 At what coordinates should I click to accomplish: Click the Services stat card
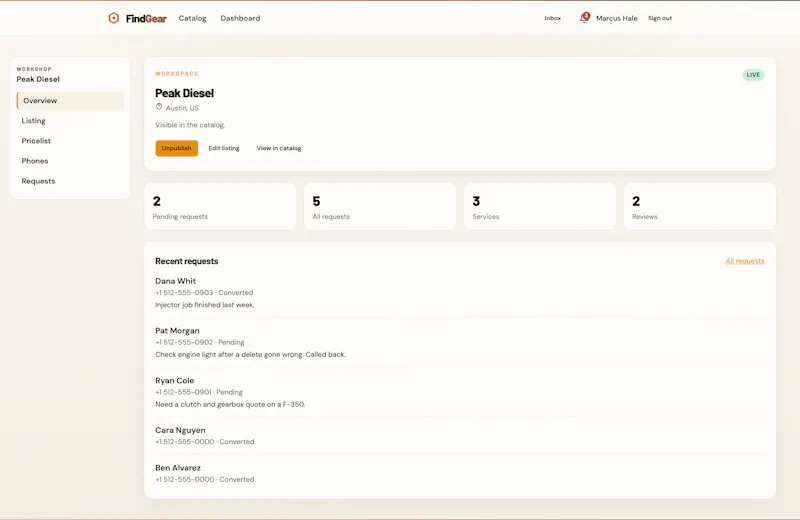[540, 206]
